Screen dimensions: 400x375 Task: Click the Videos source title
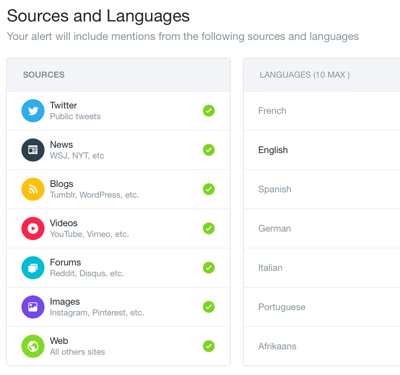(64, 223)
